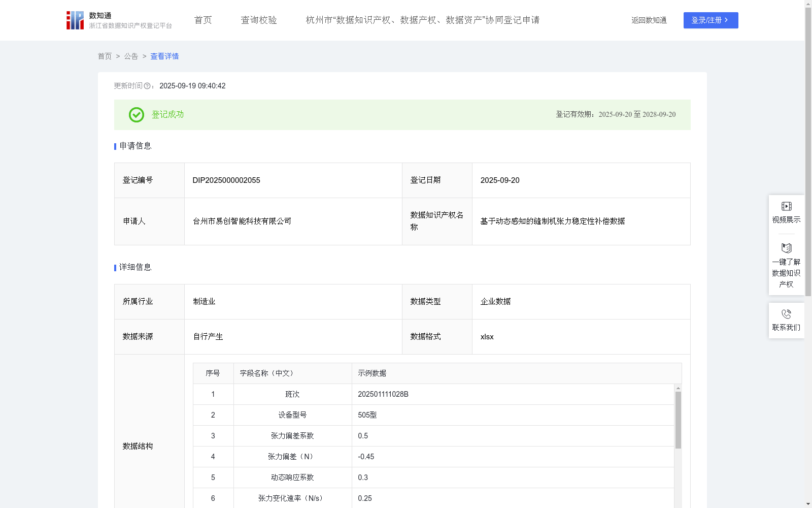Click the 企业数据 data type value
The width and height of the screenshot is (812, 508).
pos(495,302)
